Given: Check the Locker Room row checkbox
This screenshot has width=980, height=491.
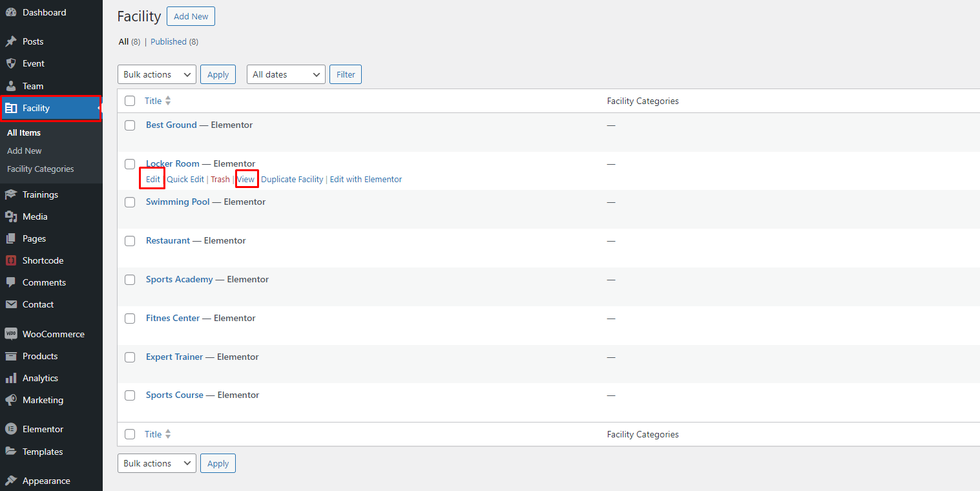Looking at the screenshot, I should point(130,164).
